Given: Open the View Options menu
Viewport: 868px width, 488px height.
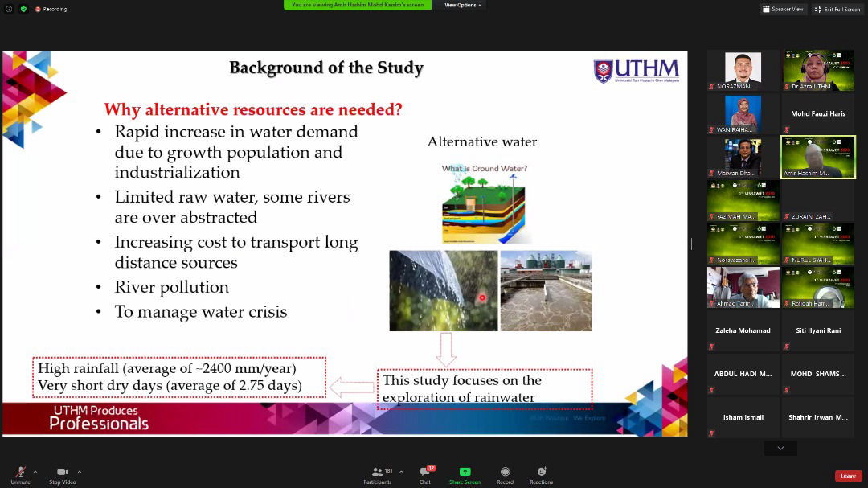Looking at the screenshot, I should coord(462,5).
